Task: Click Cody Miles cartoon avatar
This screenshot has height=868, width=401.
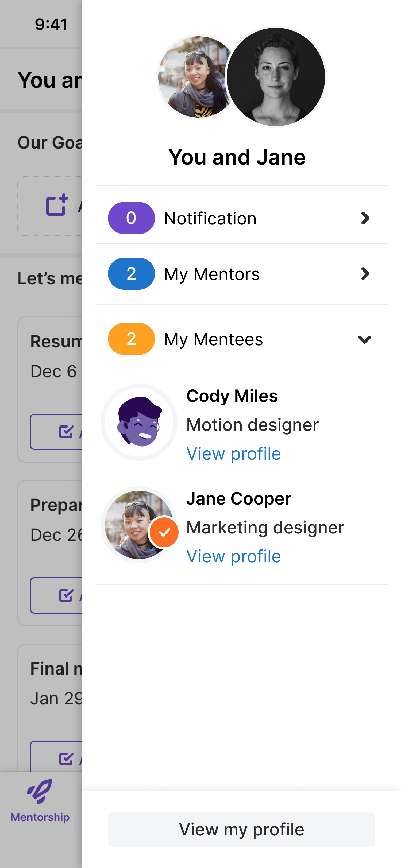Action: (x=139, y=422)
